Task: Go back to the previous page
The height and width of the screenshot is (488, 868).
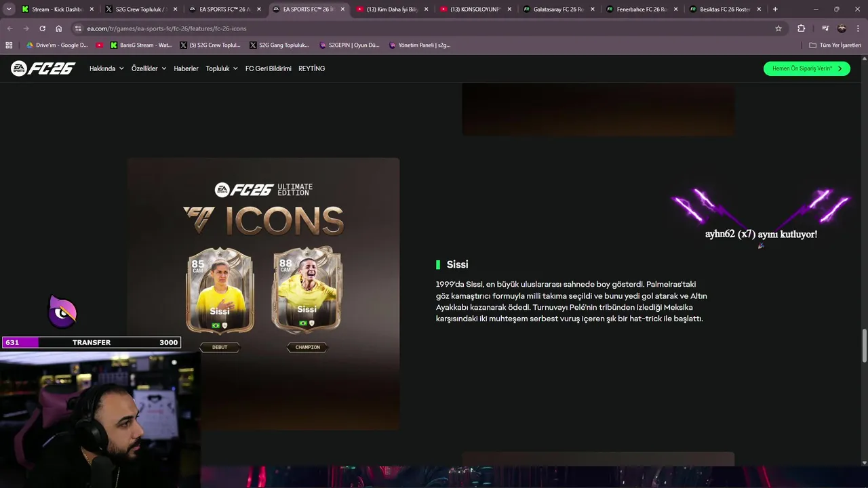Action: pos(9,28)
